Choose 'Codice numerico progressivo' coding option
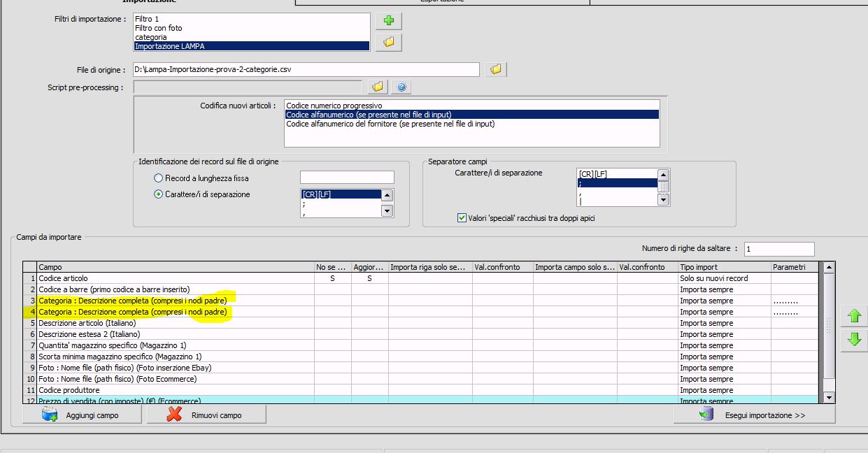The height and width of the screenshot is (453, 868). 472,106
